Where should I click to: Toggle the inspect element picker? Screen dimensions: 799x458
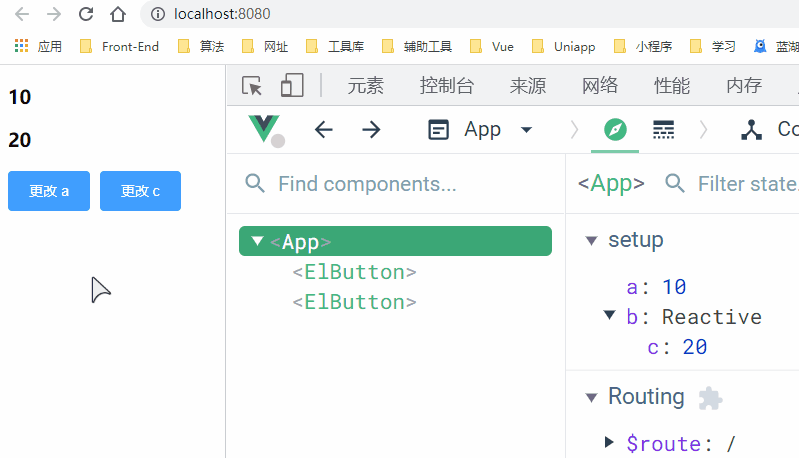(x=252, y=86)
